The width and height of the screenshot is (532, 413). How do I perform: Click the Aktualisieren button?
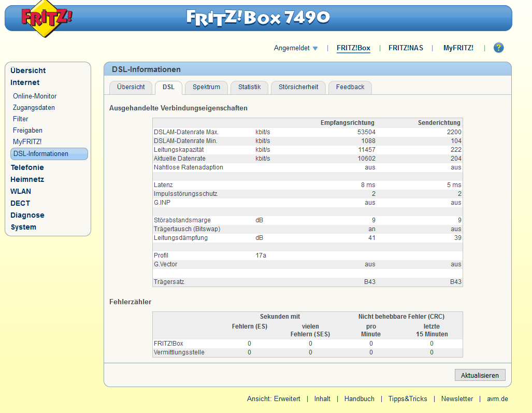click(480, 375)
